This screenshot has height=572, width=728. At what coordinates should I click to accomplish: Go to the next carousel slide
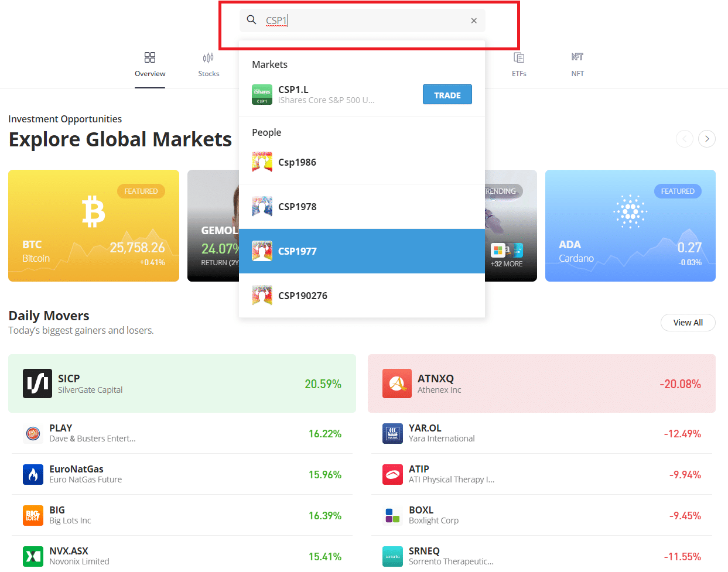707,139
